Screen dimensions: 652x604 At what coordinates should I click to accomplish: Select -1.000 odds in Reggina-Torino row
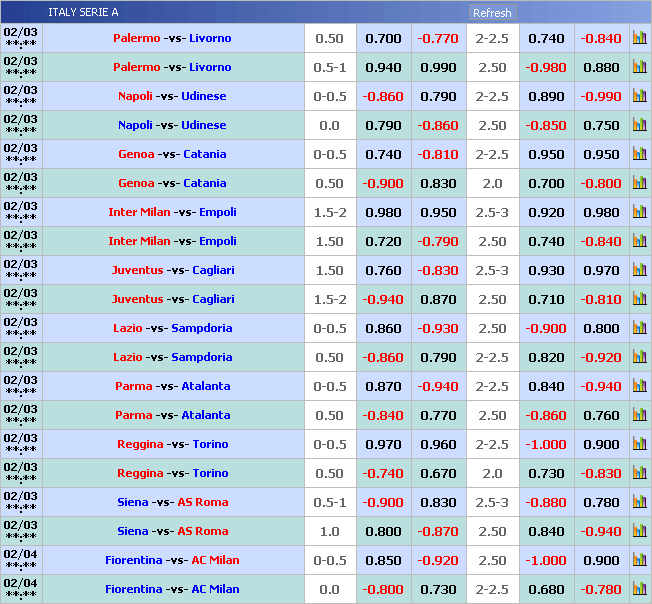[x=546, y=444]
